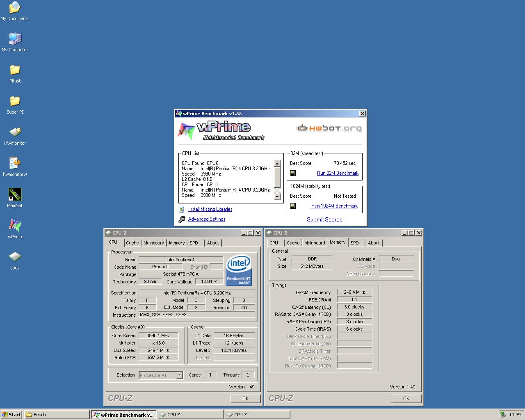The height and width of the screenshot is (420, 525).
Task: Click OK in the left CPU-Z window
Action: [x=245, y=398]
